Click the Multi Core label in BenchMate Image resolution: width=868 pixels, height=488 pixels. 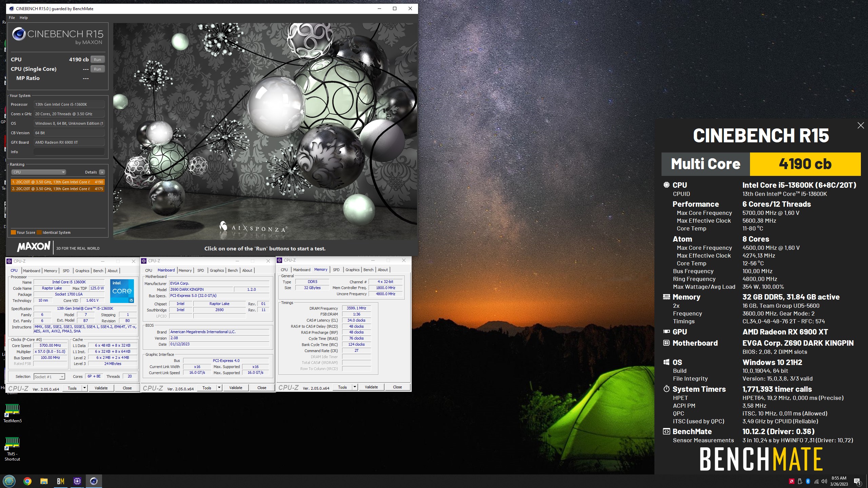click(x=706, y=164)
